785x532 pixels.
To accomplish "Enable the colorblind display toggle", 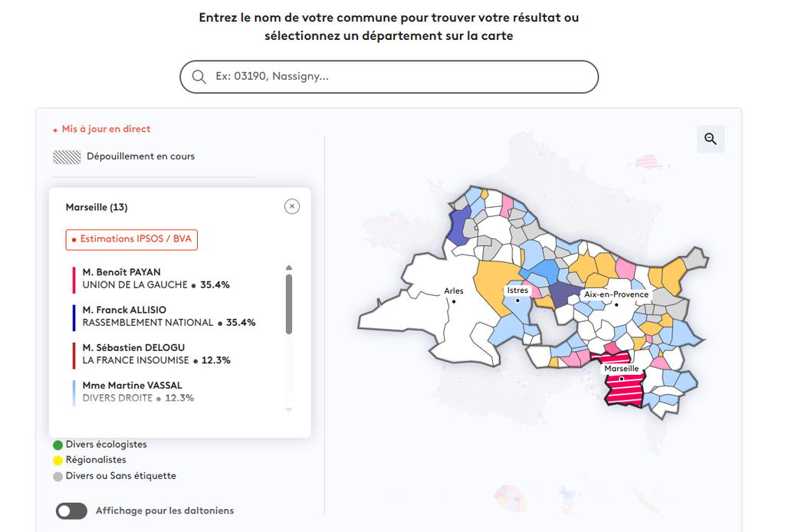I will [71, 511].
